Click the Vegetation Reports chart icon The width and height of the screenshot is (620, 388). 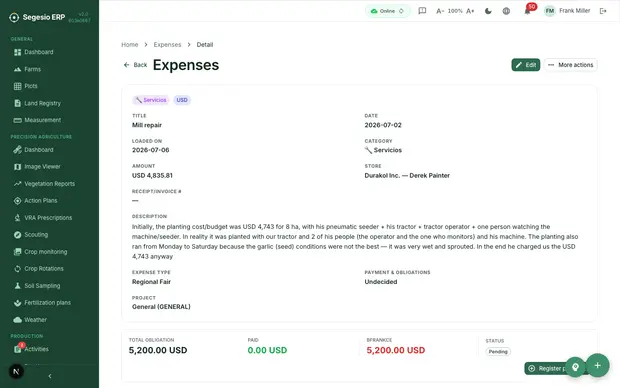17,184
